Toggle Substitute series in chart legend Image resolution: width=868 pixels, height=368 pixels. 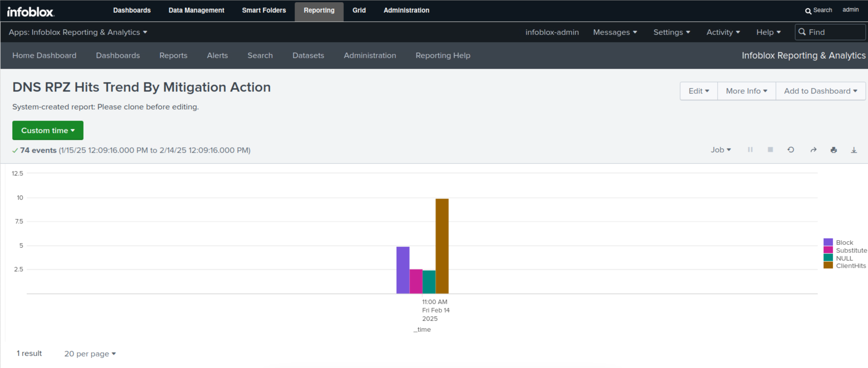tap(850, 250)
